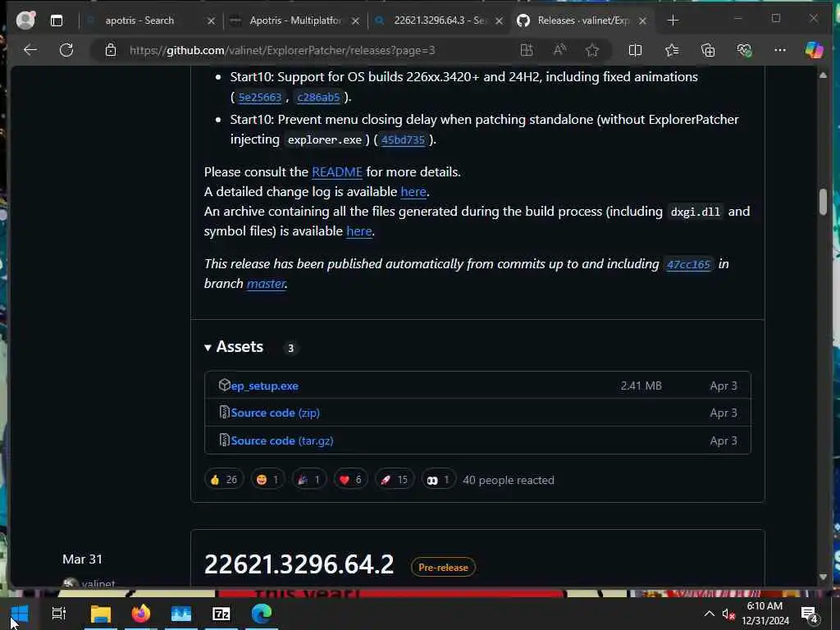
Task: Show hidden system tray icons
Action: click(709, 614)
